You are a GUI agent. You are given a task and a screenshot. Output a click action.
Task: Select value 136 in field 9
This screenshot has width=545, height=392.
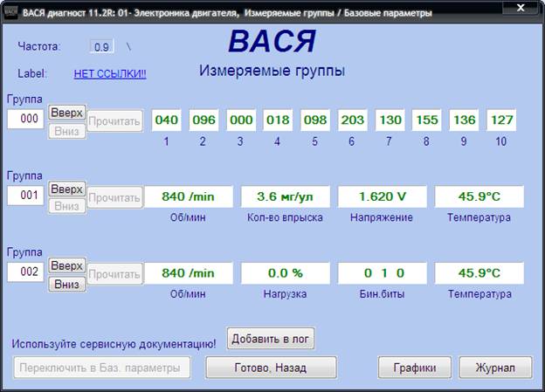[464, 120]
